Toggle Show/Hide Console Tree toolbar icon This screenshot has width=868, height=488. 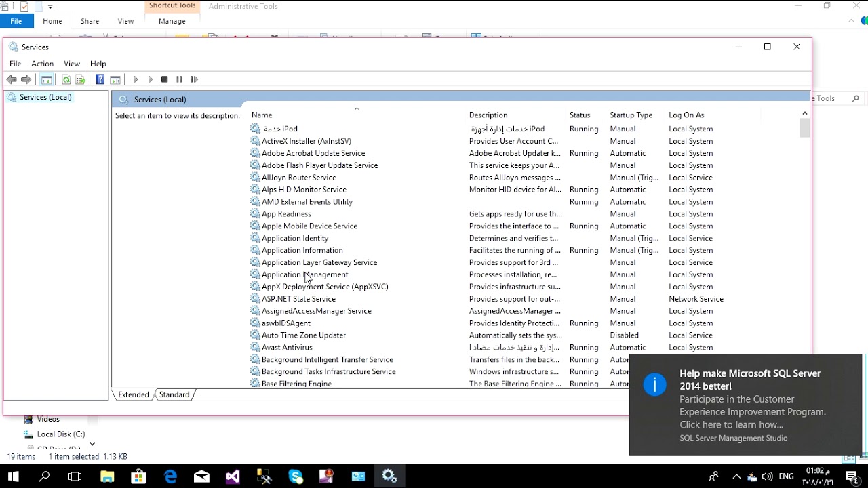click(46, 79)
